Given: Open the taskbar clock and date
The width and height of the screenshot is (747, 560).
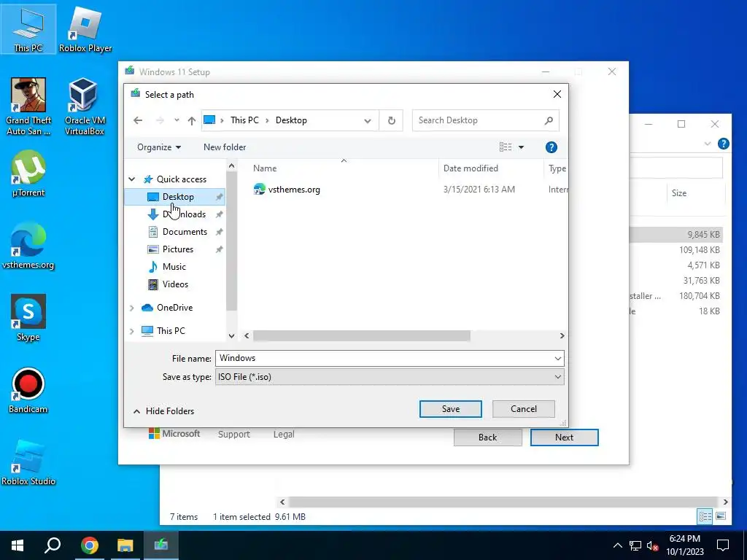Looking at the screenshot, I should tap(685, 545).
